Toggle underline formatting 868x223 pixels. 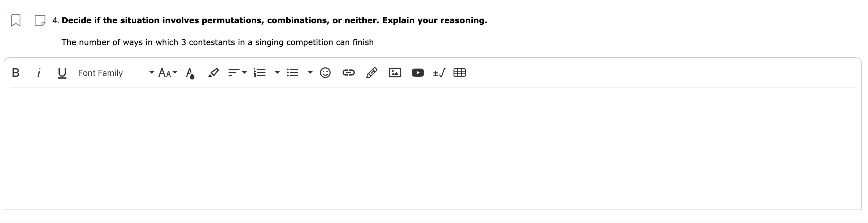[x=61, y=73]
